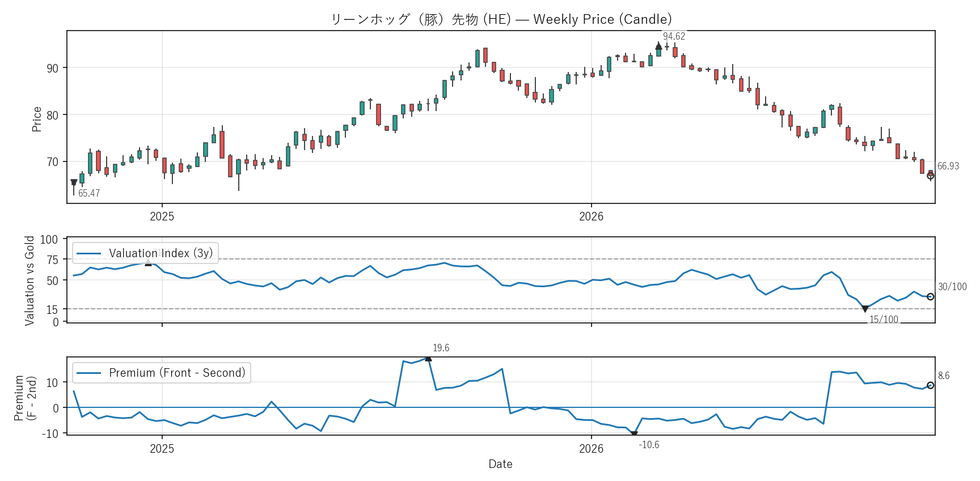
Task: Click the -10.6 premium low annotation
Action: click(649, 445)
